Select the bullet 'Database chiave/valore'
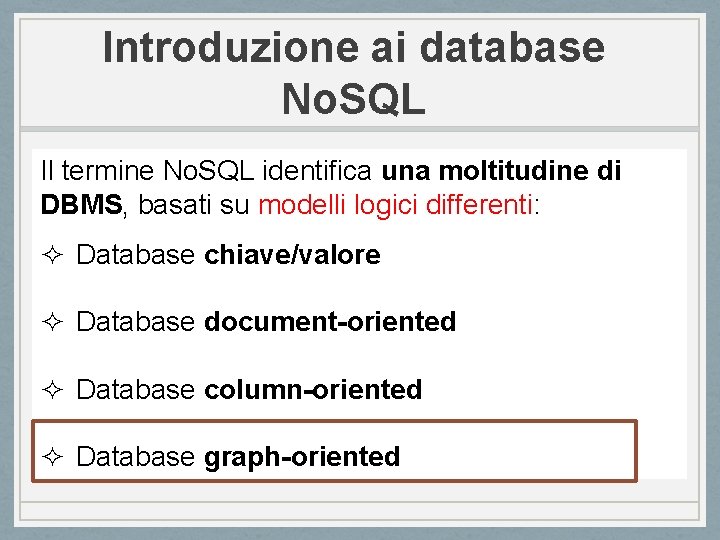This screenshot has width=720, height=540. point(228,254)
